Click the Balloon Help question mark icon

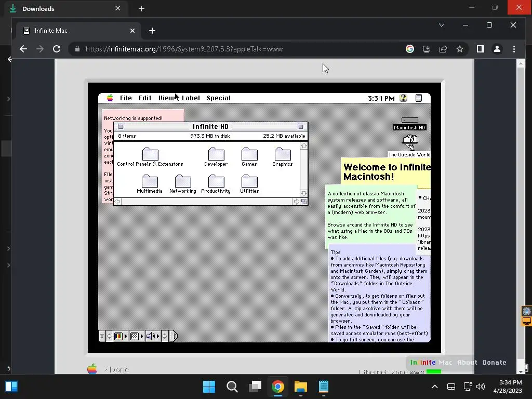403,98
